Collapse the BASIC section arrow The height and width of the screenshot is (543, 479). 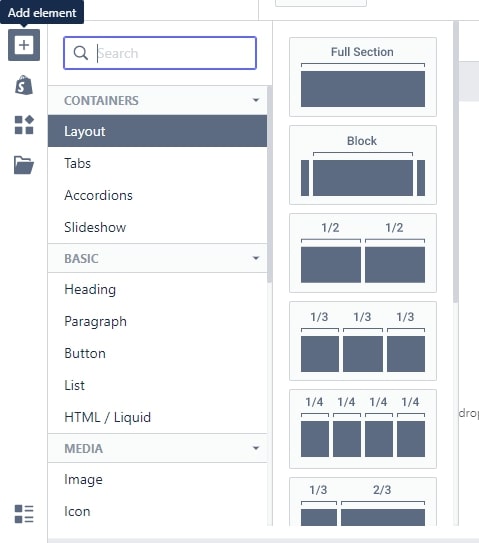[256, 258]
